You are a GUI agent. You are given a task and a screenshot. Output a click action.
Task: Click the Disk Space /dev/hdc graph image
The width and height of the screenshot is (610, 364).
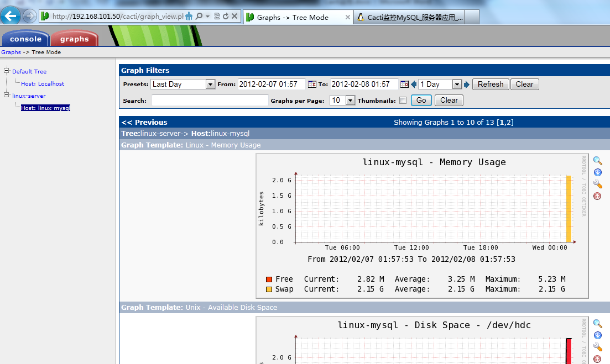point(422,340)
